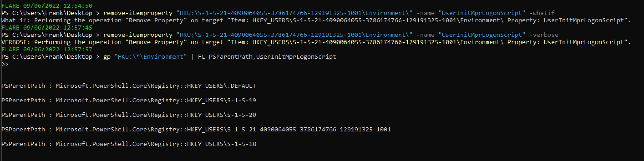Click the FLARE 12:57:45 timestamp line
The width and height of the screenshot is (644, 161).
point(47,28)
